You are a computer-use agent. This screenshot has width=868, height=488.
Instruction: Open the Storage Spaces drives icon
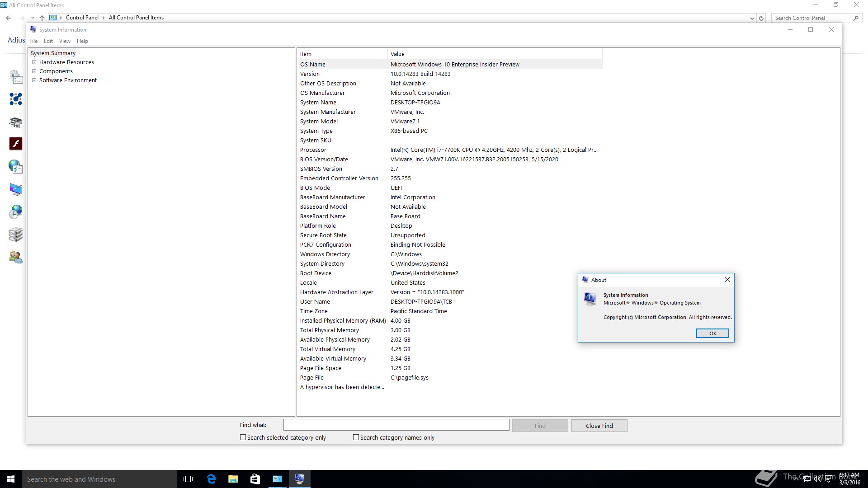click(16, 235)
